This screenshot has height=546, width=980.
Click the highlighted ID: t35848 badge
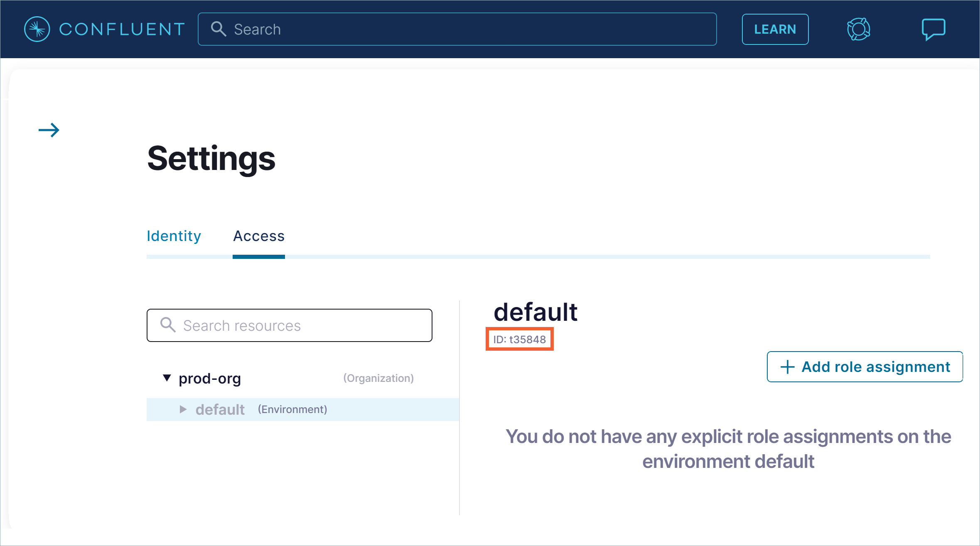pos(519,339)
